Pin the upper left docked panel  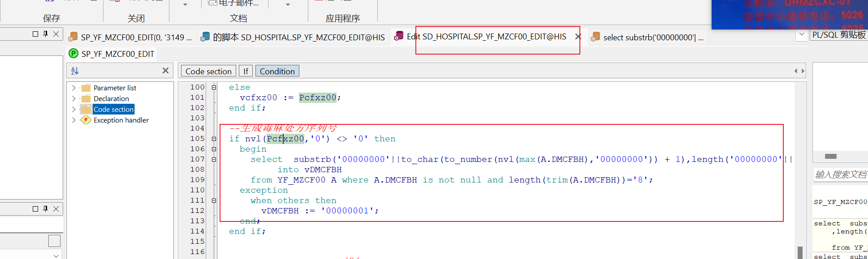click(x=46, y=34)
